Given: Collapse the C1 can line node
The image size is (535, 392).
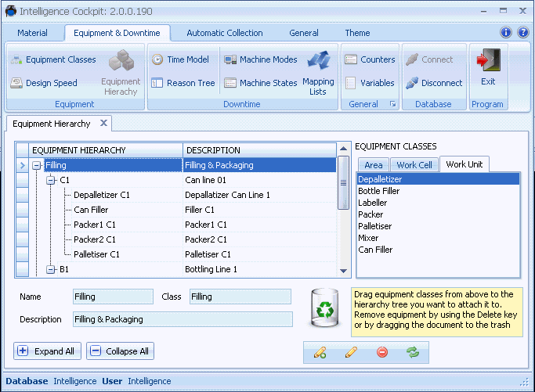Looking at the screenshot, I should coord(51,180).
